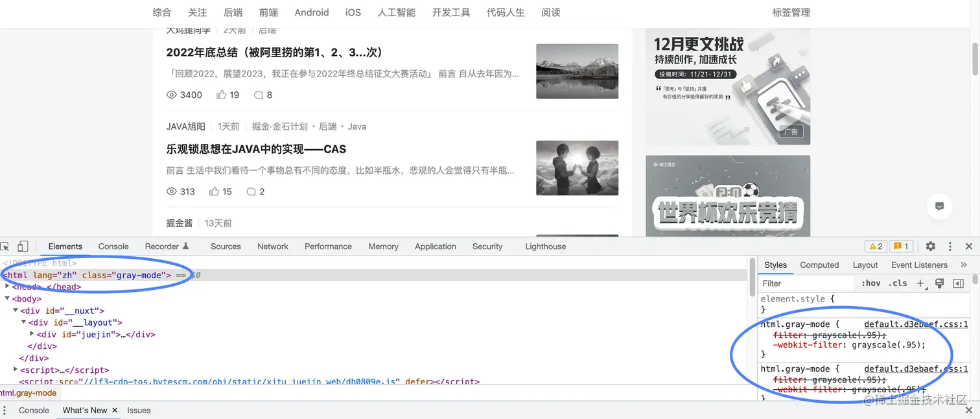Click the views eye icon showing 3400
The height and width of the screenshot is (419, 980).
[172, 95]
